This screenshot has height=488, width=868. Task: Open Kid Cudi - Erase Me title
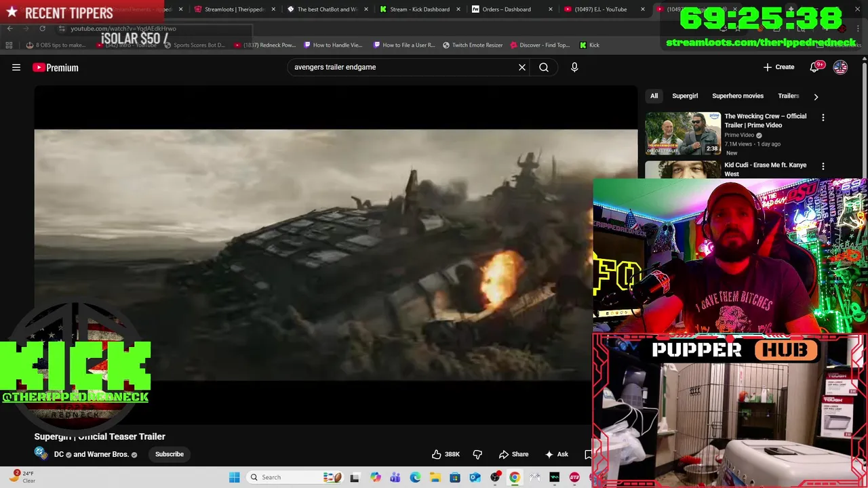[765, 169]
